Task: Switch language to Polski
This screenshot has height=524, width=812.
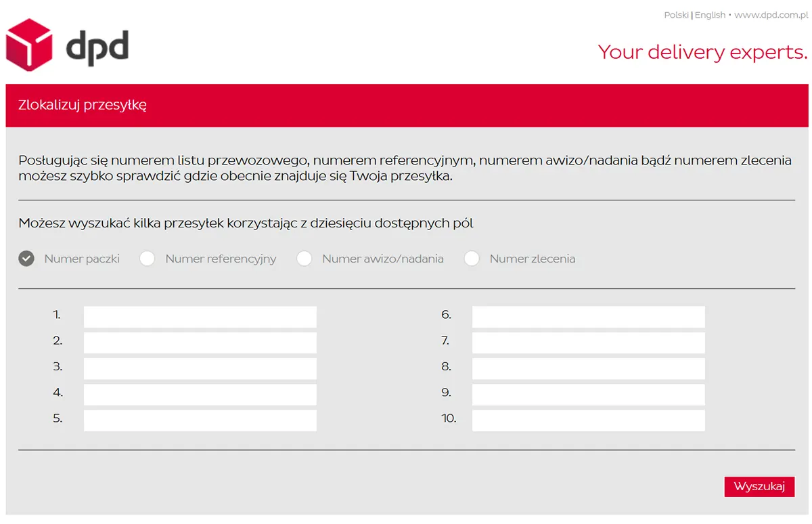Action: pyautogui.click(x=676, y=15)
